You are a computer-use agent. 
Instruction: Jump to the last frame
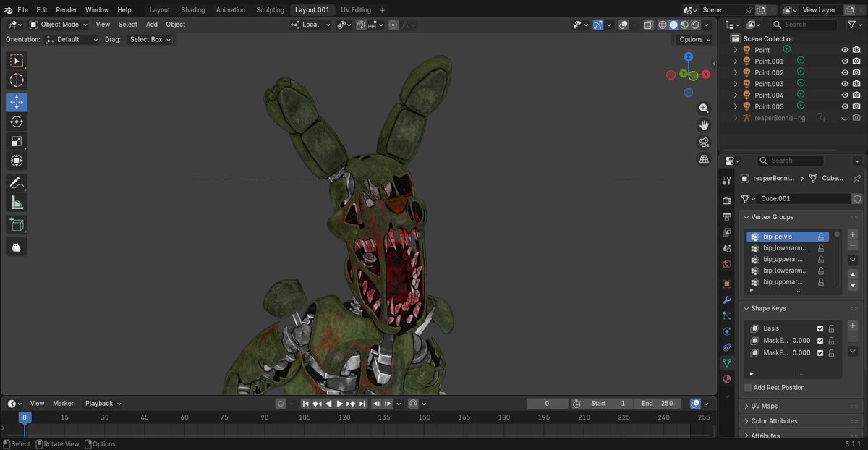(362, 404)
